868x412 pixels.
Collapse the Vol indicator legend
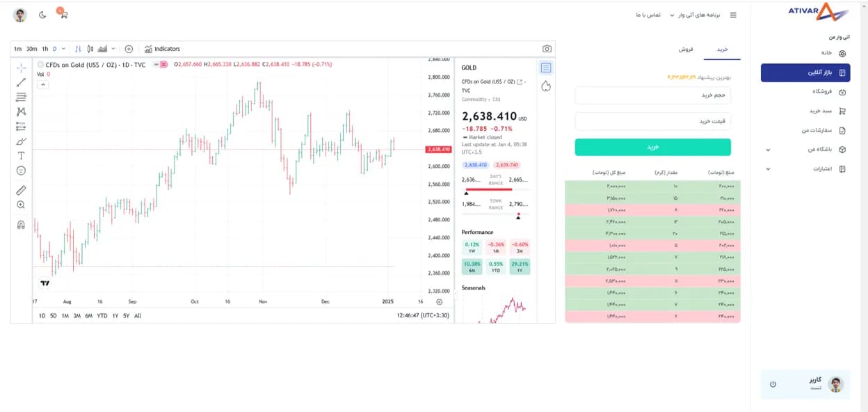[x=42, y=84]
